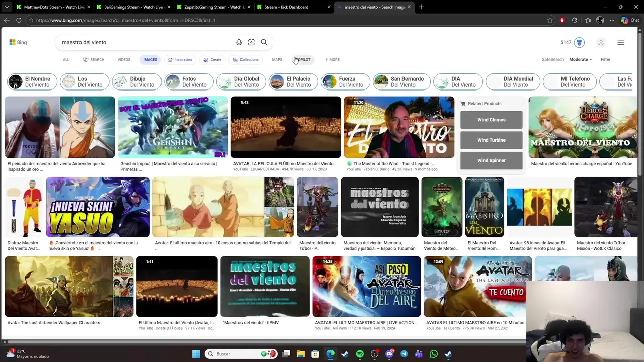Open the Heroes Charge Maestro del Viento thumbnail
This screenshot has width=644, height=362.
click(583, 127)
